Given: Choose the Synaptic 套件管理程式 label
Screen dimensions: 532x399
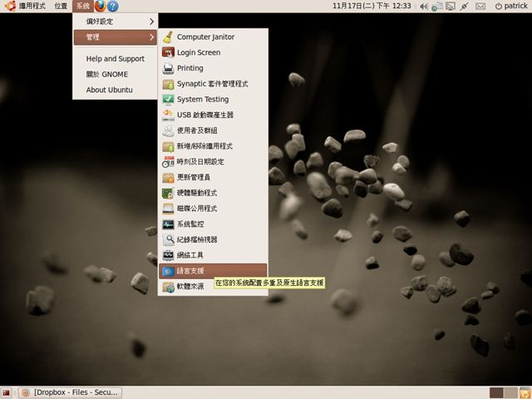Looking at the screenshot, I should pos(213,84).
